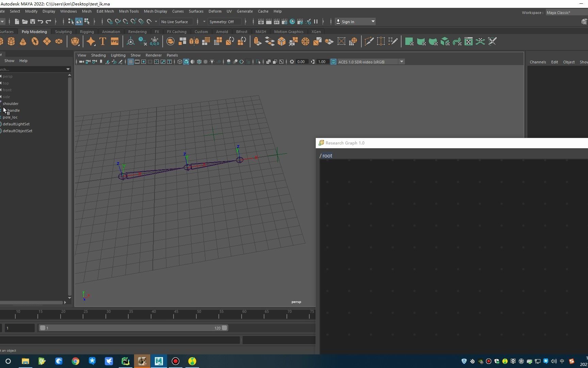Image resolution: width=588 pixels, height=368 pixels.
Task: Create a platonic solid from the shelf
Action: (75, 42)
